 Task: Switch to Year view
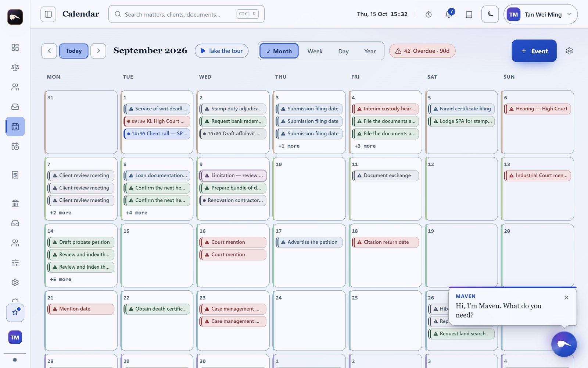(x=370, y=51)
